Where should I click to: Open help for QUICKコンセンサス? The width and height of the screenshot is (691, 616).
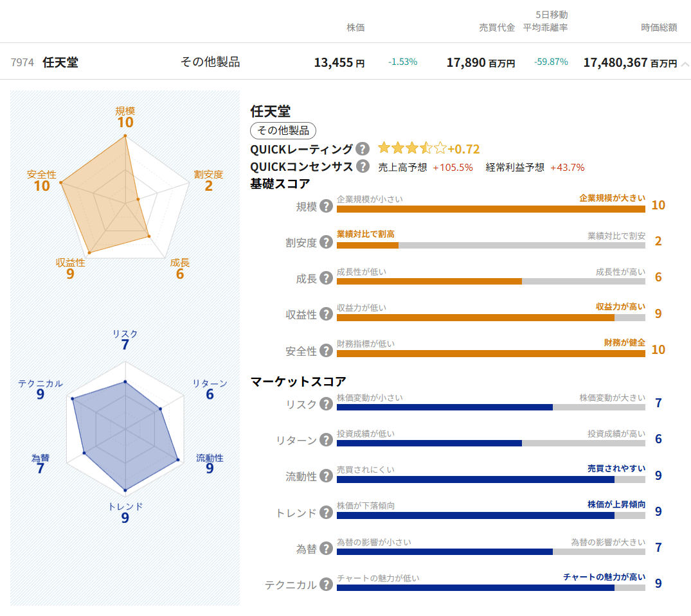362,166
